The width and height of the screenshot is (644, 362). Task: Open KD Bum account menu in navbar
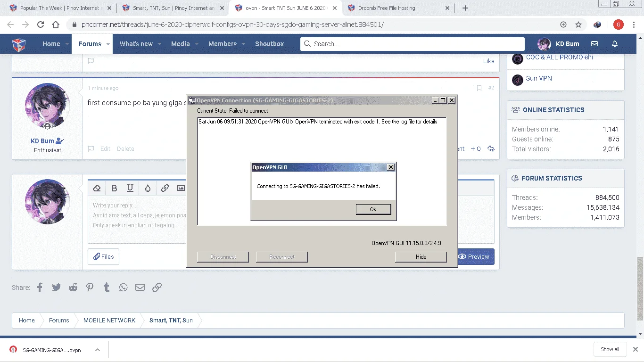pos(559,44)
